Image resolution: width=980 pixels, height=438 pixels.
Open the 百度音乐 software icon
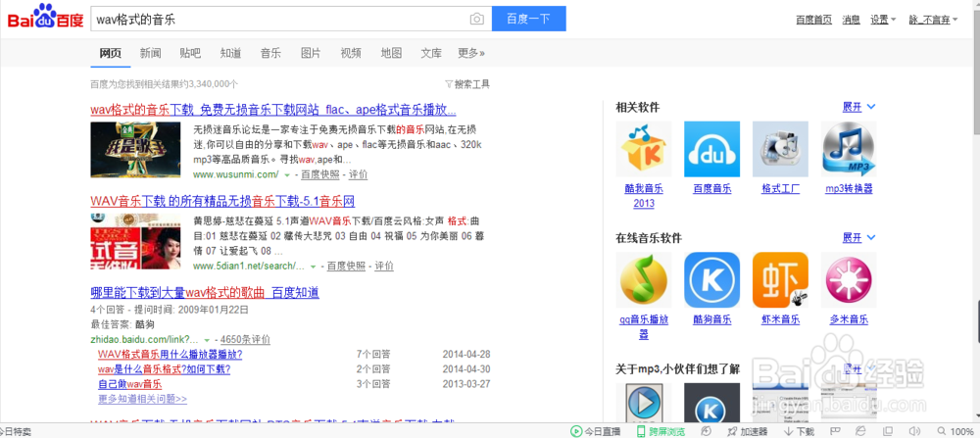pos(711,149)
